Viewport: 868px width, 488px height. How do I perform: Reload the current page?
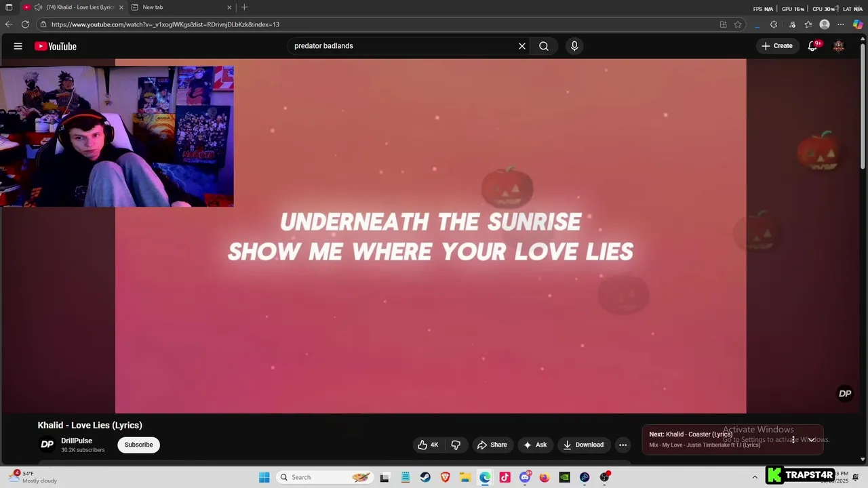tap(25, 24)
